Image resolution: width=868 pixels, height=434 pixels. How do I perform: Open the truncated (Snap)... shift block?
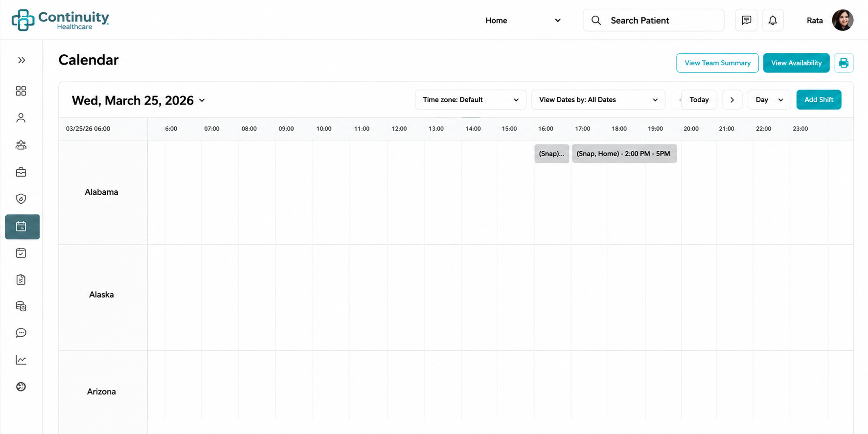551,154
